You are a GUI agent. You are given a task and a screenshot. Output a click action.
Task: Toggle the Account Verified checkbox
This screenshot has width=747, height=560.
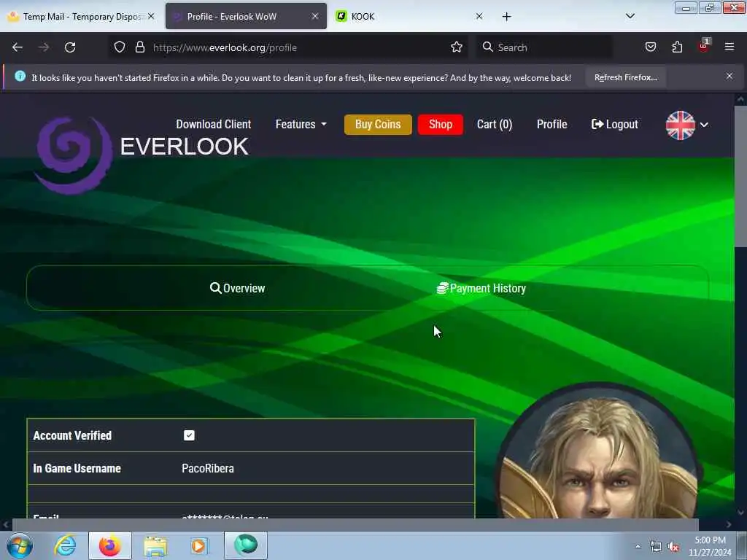point(189,435)
